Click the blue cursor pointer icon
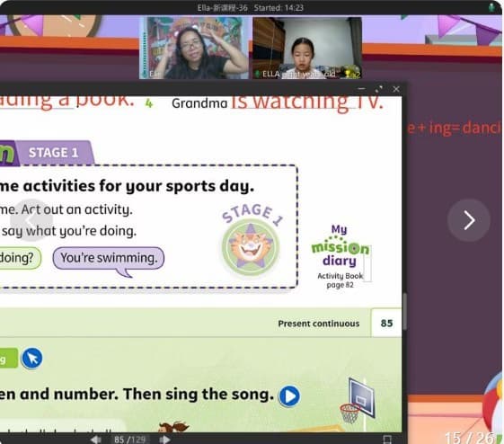 pos(31,358)
